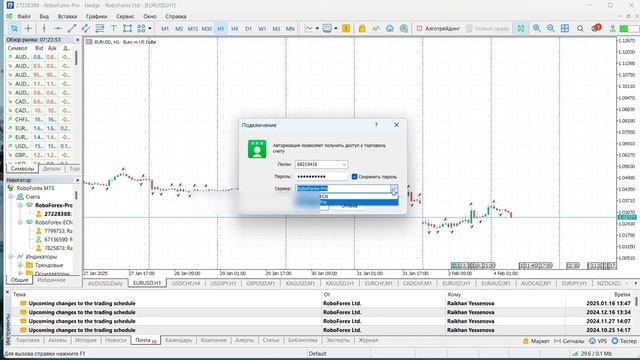Toggle Save password checkbox in login dialog
Screen dimensions: 640x360
(x=354, y=177)
